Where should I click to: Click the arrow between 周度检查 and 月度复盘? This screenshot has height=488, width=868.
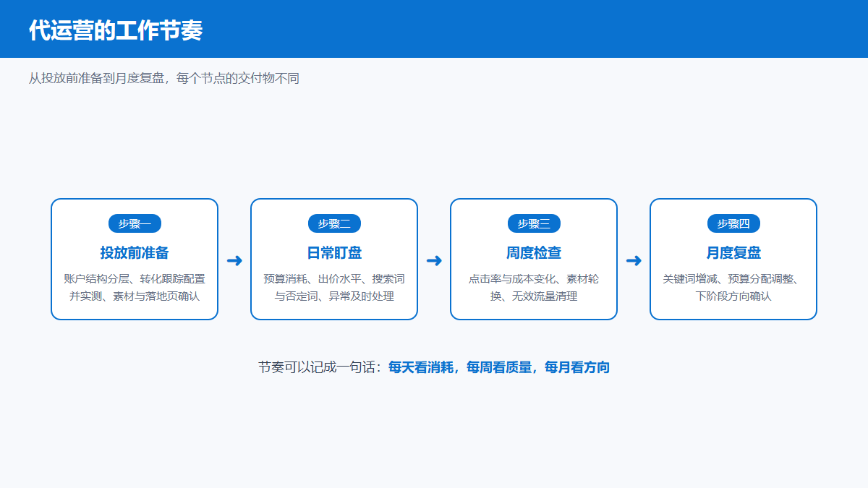tap(634, 261)
